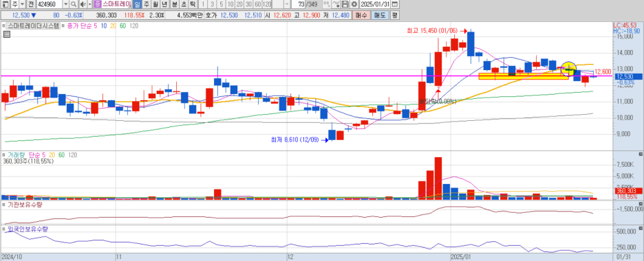Click the 최고 15,450 (01/06) high label
The image size is (644, 261).
tap(432, 31)
